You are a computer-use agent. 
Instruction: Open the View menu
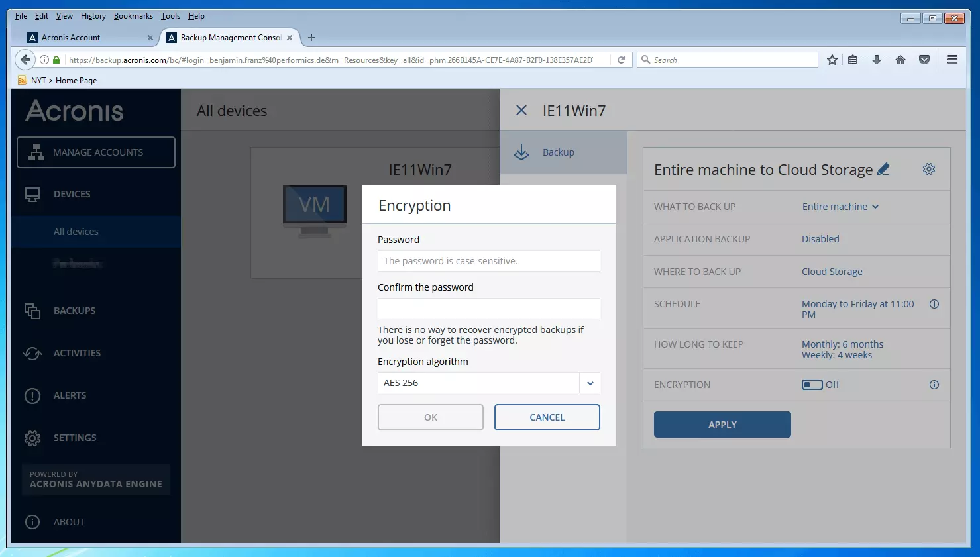(64, 16)
